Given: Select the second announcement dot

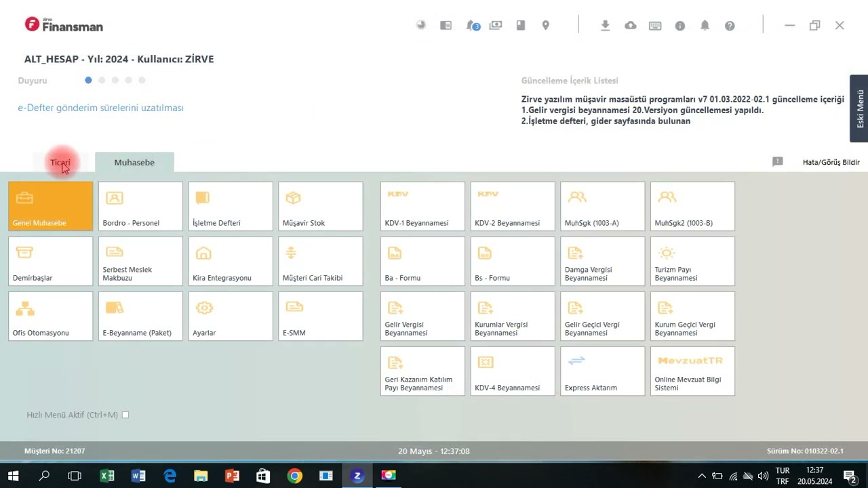Looking at the screenshot, I should 102,80.
